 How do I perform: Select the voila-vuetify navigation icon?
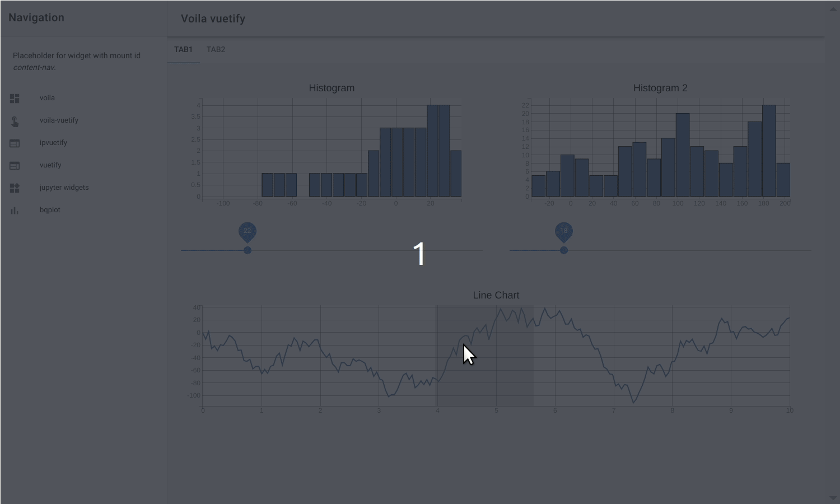pyautogui.click(x=14, y=120)
